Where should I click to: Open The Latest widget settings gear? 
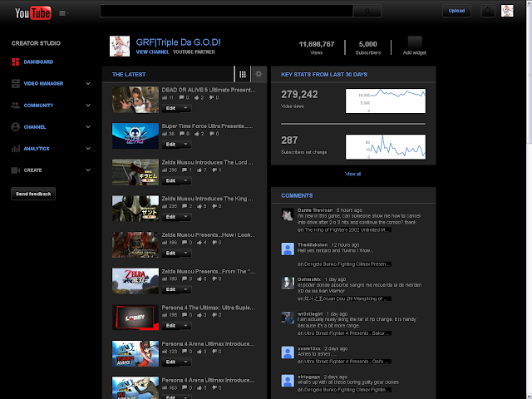pos(259,74)
